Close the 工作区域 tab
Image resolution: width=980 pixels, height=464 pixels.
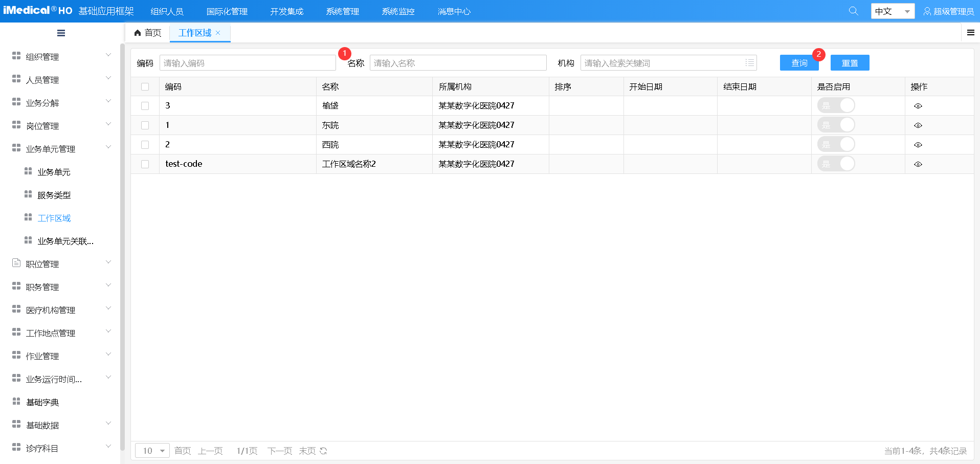[218, 33]
